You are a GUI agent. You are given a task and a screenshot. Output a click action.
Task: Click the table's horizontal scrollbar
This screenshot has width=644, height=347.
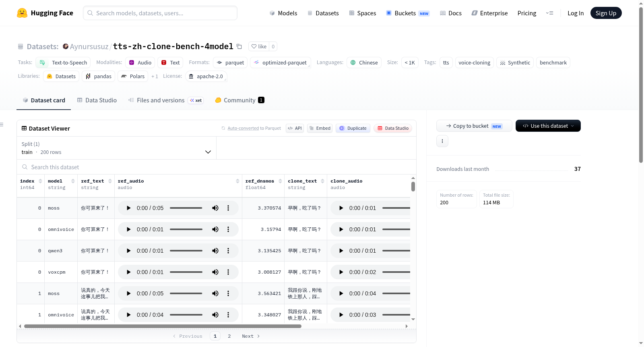[x=163, y=326]
